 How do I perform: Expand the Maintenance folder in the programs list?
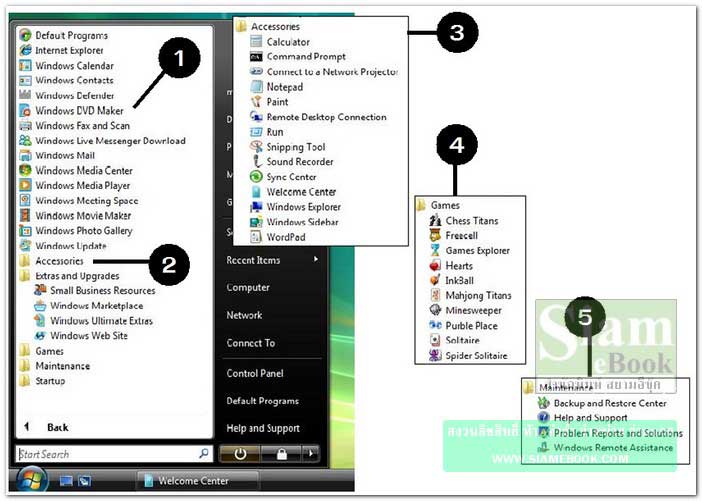[x=55, y=366]
